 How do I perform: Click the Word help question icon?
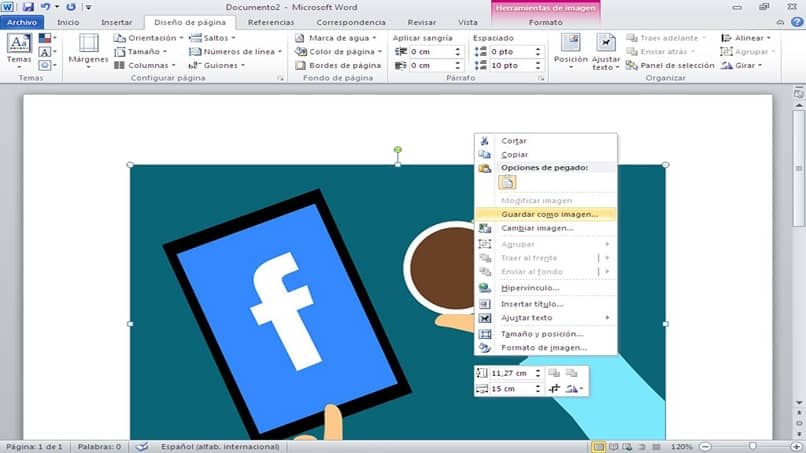tap(797, 22)
